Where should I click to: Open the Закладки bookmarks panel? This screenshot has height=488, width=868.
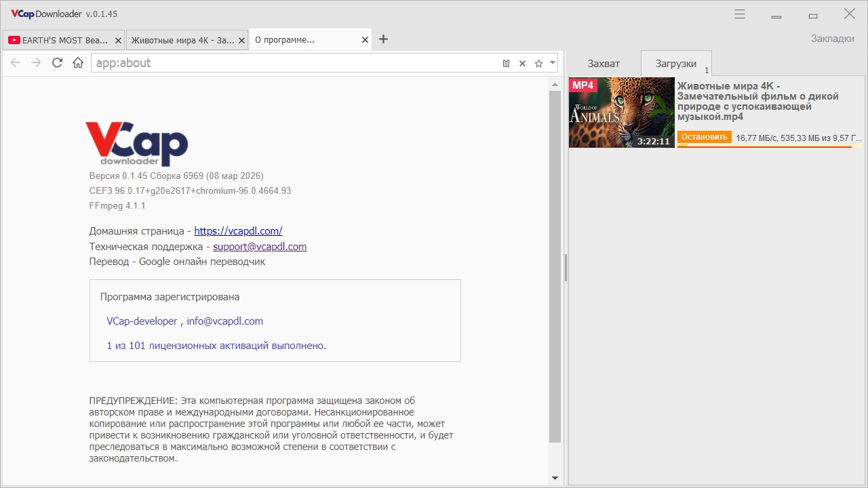(833, 39)
